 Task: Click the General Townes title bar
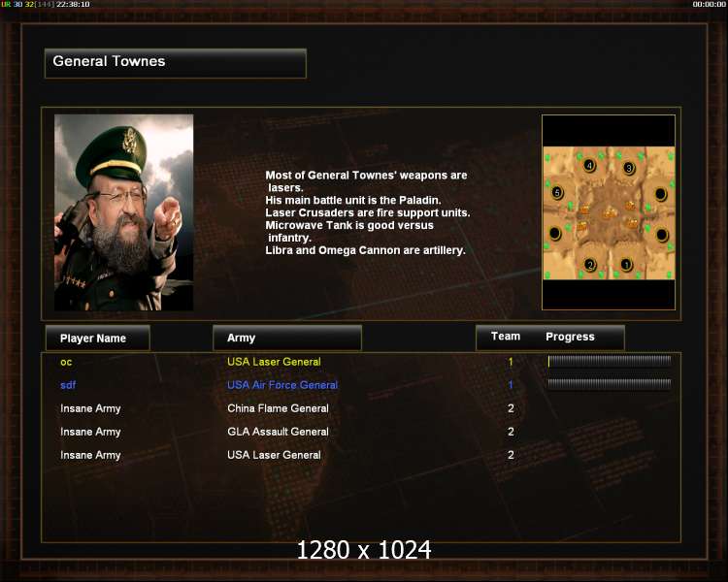(176, 63)
